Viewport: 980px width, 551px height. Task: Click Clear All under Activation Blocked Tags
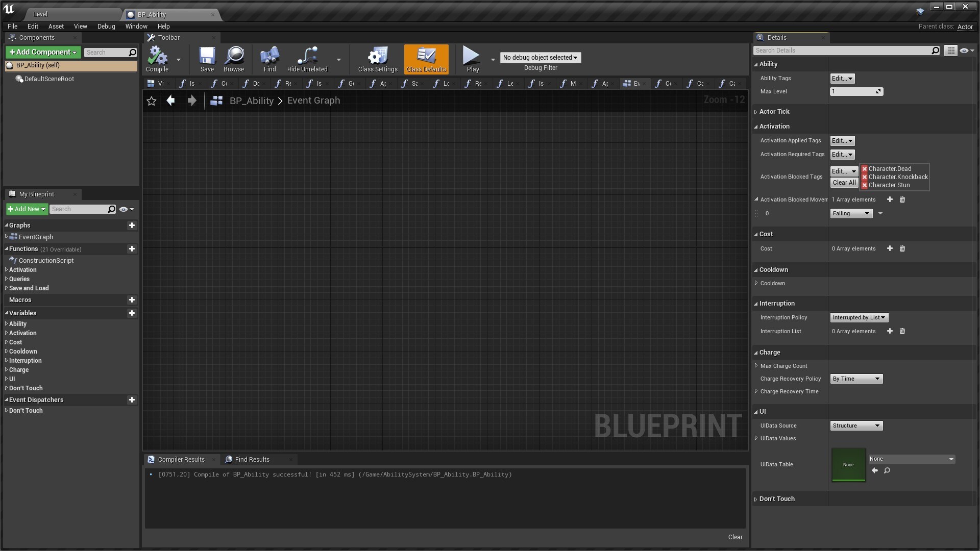coord(844,182)
